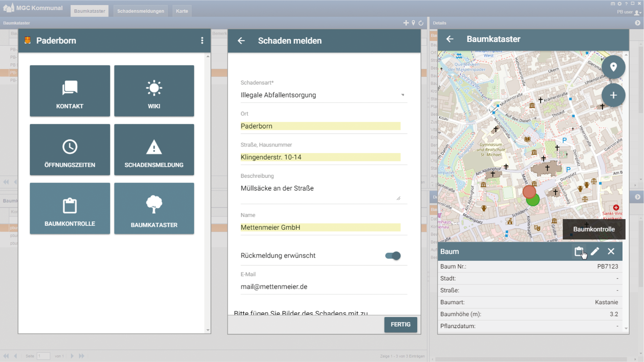Click the Pflanzdatum row label
The image size is (644, 362).
[x=458, y=326]
